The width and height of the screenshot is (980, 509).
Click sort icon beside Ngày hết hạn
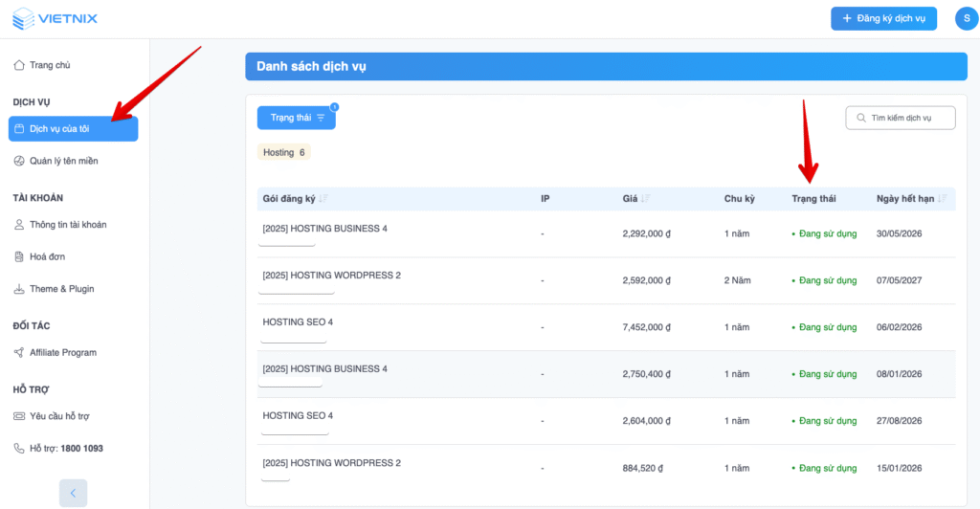pyautogui.click(x=943, y=199)
